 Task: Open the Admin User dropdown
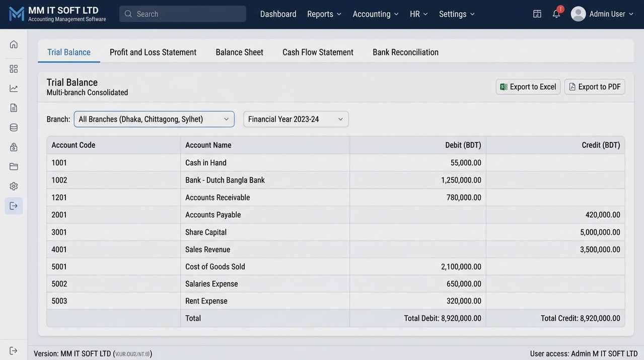click(x=611, y=14)
